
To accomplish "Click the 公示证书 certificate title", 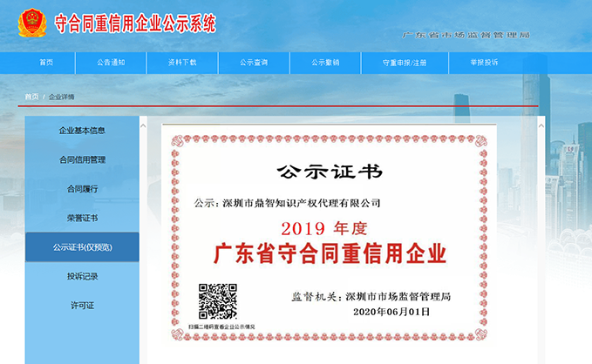I will click(330, 172).
